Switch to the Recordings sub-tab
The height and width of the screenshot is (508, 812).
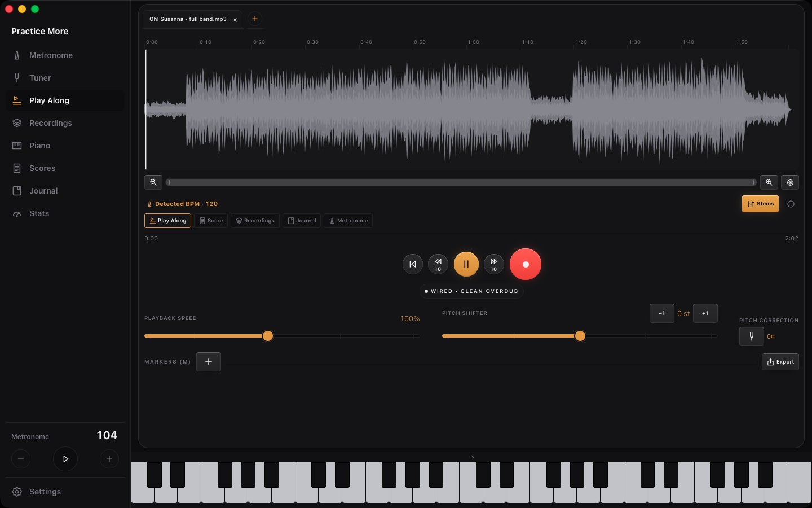255,221
